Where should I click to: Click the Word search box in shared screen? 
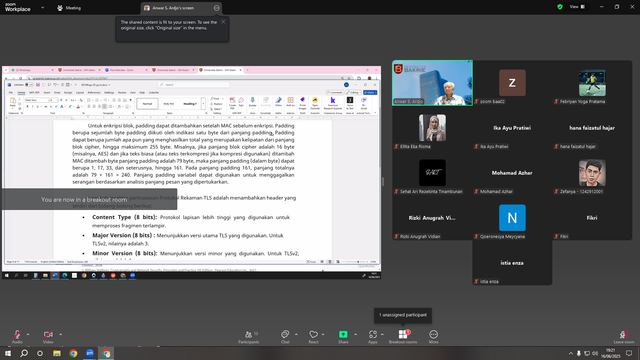194,85
